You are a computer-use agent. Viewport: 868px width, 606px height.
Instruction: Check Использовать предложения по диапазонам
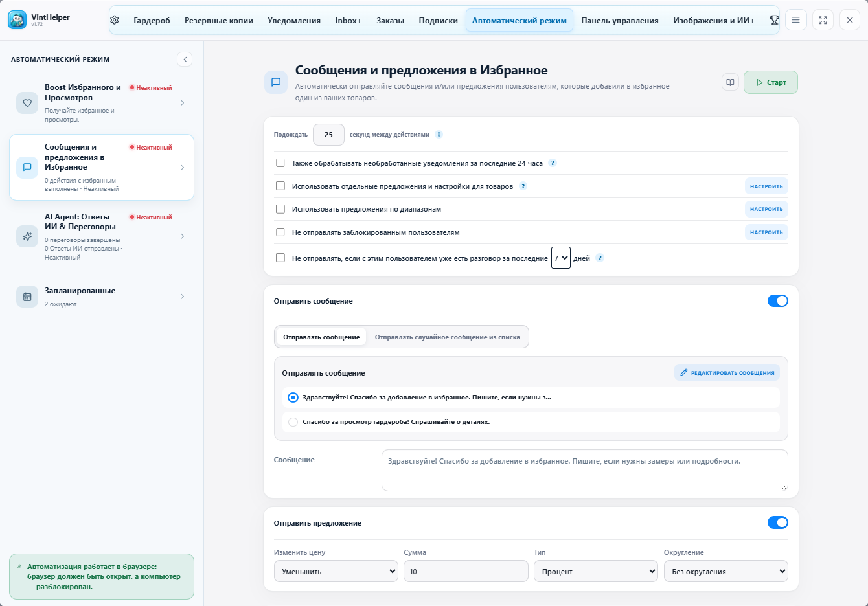click(x=280, y=209)
